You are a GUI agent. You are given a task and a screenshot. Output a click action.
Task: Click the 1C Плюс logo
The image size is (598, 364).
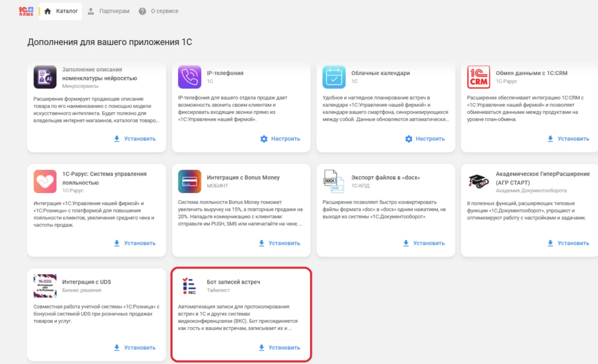pos(26,11)
